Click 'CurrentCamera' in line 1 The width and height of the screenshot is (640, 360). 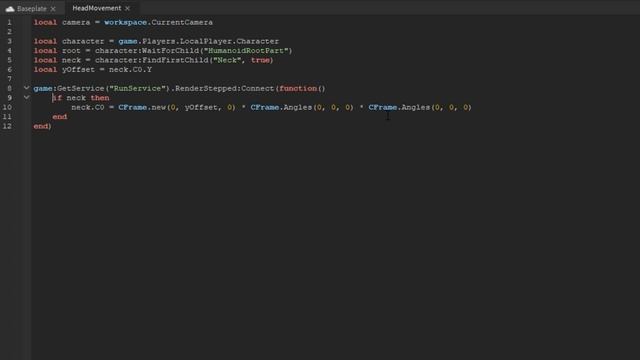click(182, 22)
